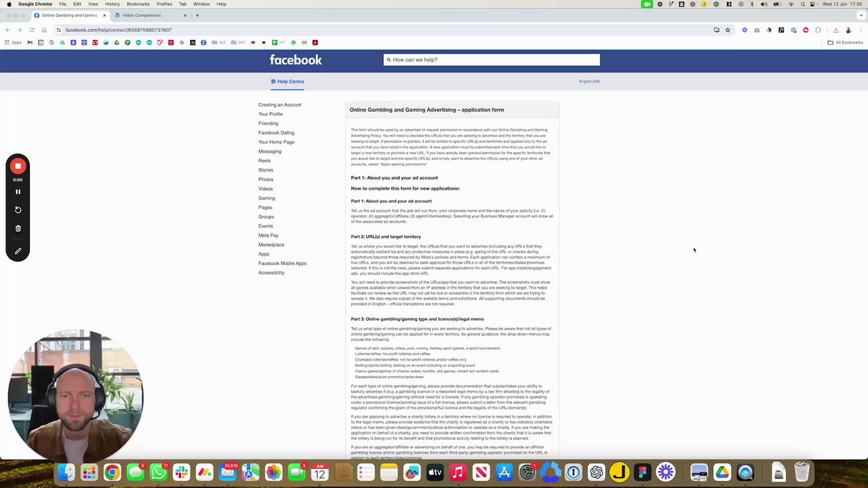This screenshot has width=868, height=488.
Task: Open the Chrome extensions puzzle icon
Action: [818, 30]
